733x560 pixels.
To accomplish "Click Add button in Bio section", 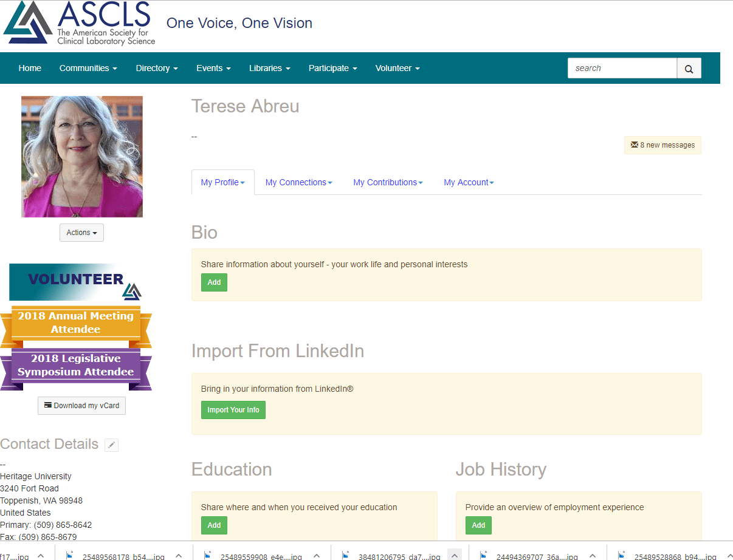I will tap(214, 282).
